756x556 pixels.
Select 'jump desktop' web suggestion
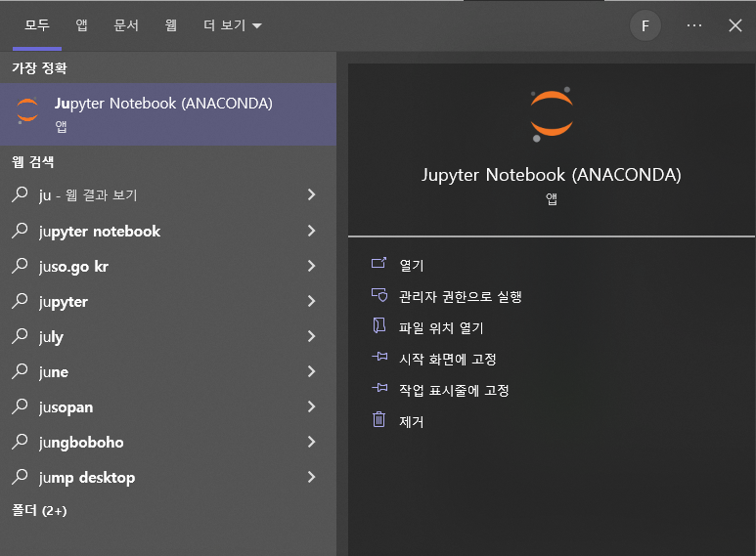pyautogui.click(x=87, y=478)
